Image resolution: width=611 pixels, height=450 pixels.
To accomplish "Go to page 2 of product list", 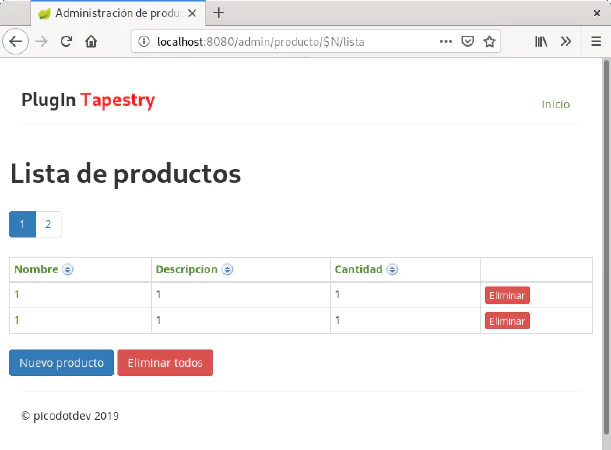I will tap(48, 225).
